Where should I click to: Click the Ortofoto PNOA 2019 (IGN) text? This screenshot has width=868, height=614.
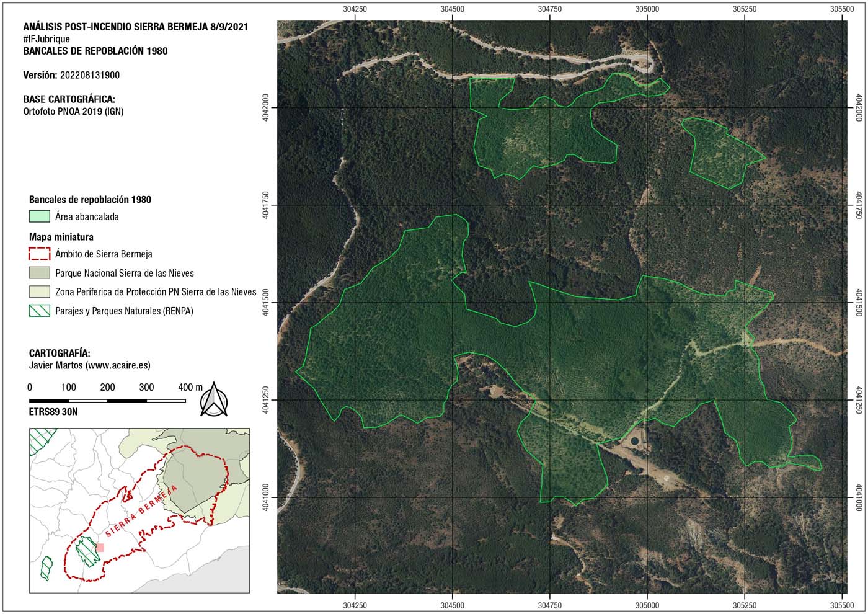click(x=73, y=112)
